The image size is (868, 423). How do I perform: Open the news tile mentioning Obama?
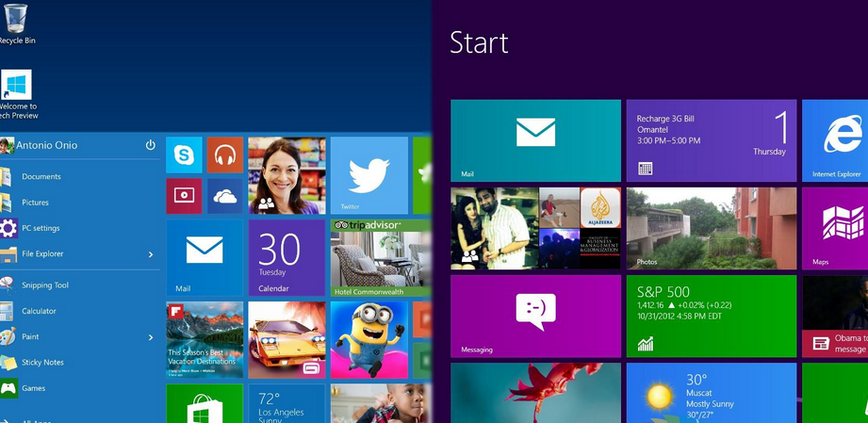[x=835, y=317]
